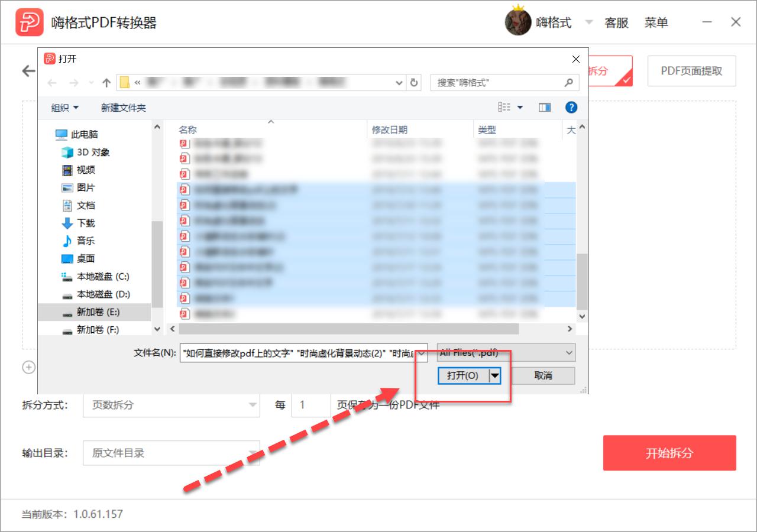Open the 打开 button split arrow

pyautogui.click(x=495, y=375)
